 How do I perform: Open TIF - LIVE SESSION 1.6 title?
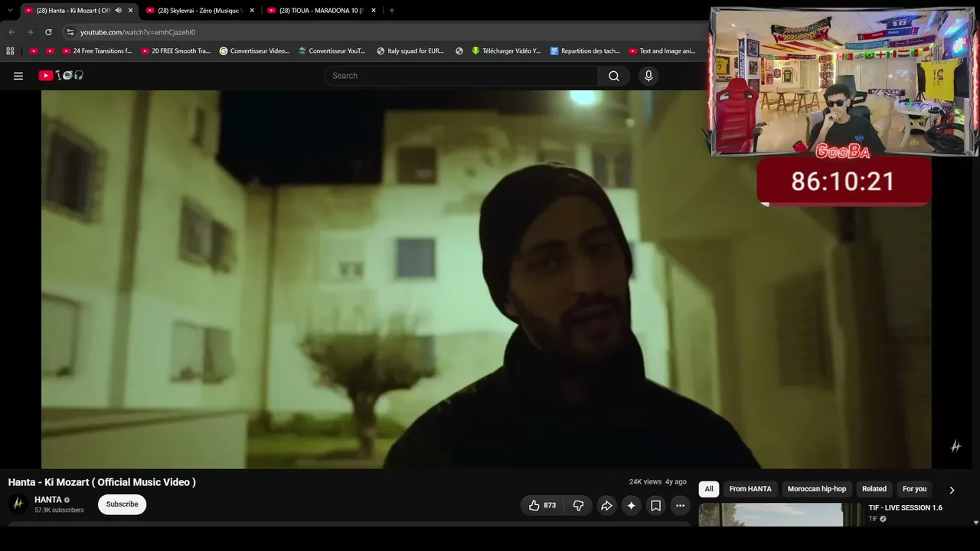[905, 508]
